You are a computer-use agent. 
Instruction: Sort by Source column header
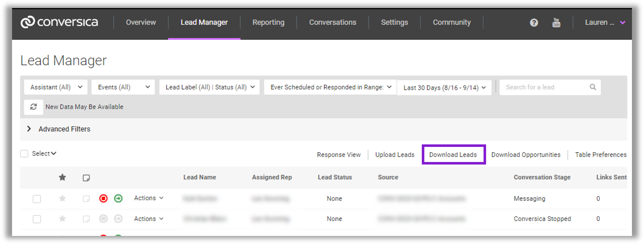(388, 177)
